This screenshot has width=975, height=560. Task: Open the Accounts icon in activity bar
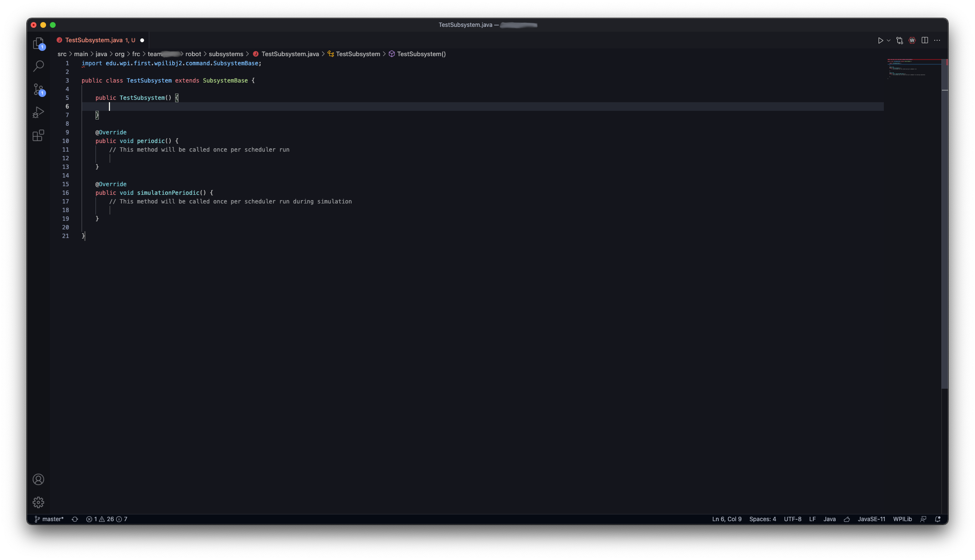[x=38, y=479]
